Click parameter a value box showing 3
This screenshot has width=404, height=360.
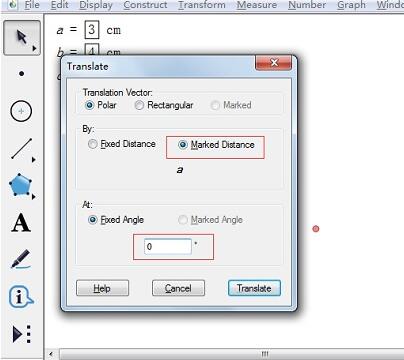pos(91,30)
